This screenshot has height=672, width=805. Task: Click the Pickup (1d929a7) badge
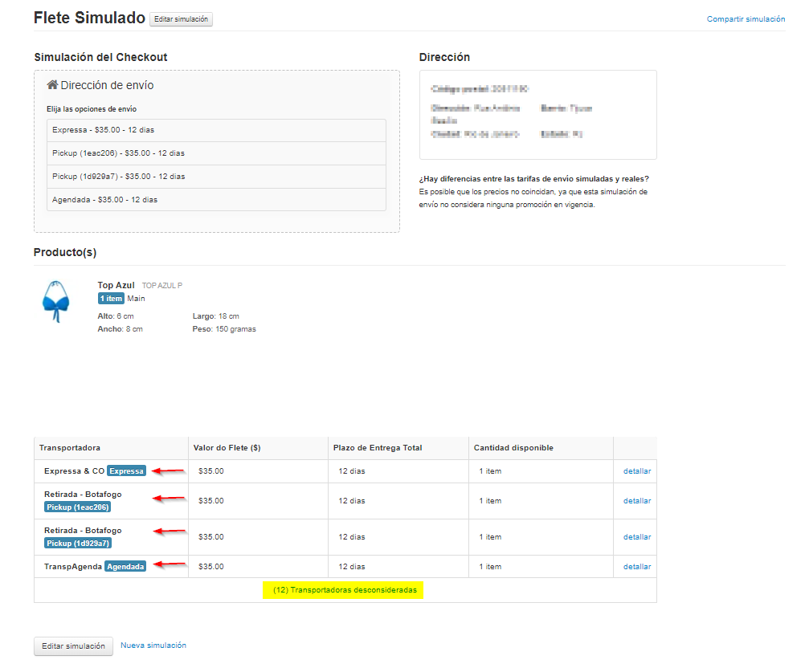pos(77,544)
